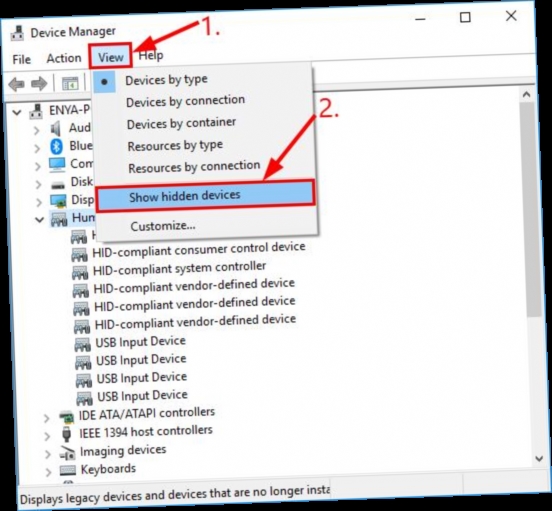Choose Devices by container
Screen dimensions: 552x511
(x=181, y=123)
